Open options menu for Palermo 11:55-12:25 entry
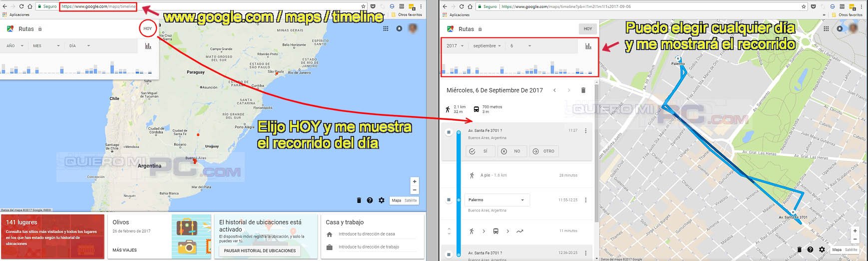This screenshot has height=261, width=868. pyautogui.click(x=585, y=200)
